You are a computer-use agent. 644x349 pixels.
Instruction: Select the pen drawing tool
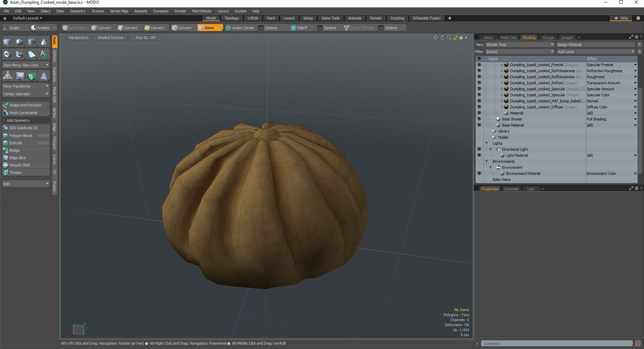(32, 54)
